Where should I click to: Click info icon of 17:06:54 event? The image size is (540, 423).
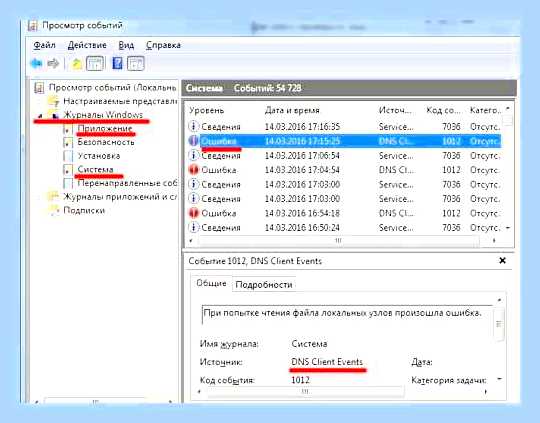(194, 155)
